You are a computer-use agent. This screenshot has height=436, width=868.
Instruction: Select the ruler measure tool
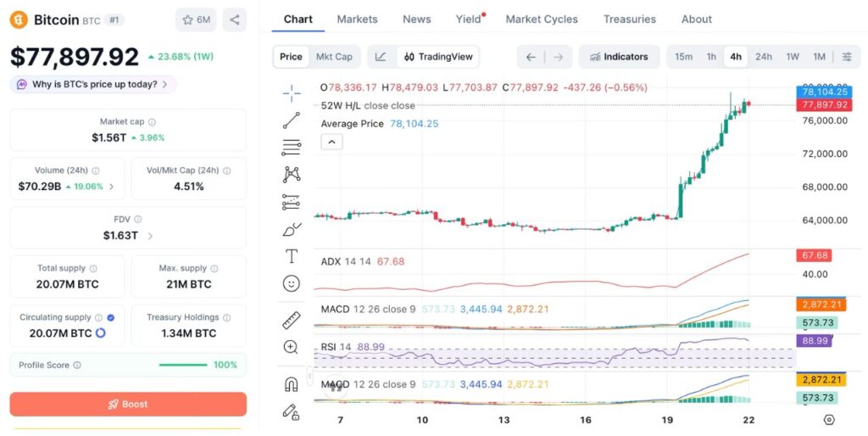(292, 320)
